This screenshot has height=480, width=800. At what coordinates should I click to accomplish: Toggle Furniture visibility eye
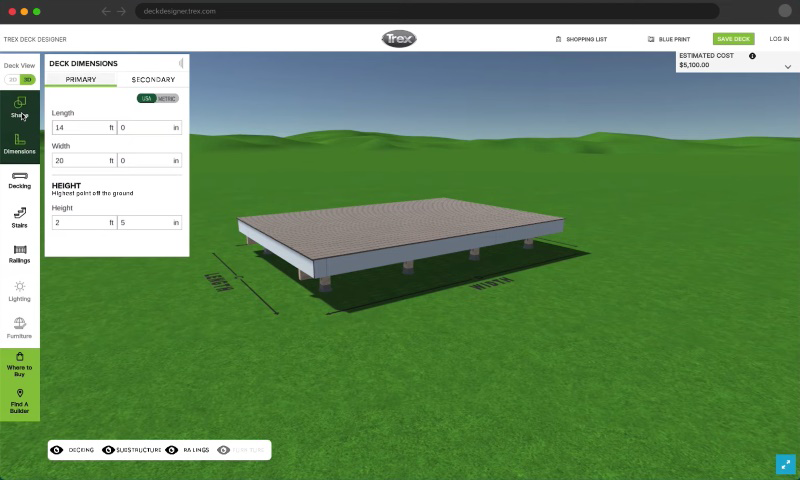tap(223, 450)
